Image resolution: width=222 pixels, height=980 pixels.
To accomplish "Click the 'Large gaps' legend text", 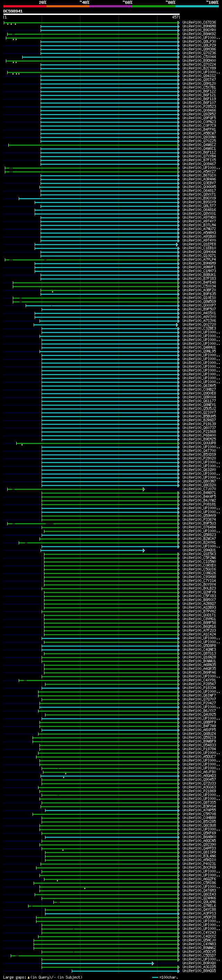I will tap(15, 977).
